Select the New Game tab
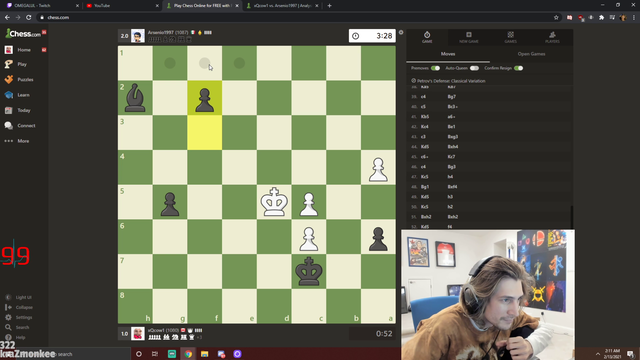The height and width of the screenshot is (360, 640). click(469, 37)
